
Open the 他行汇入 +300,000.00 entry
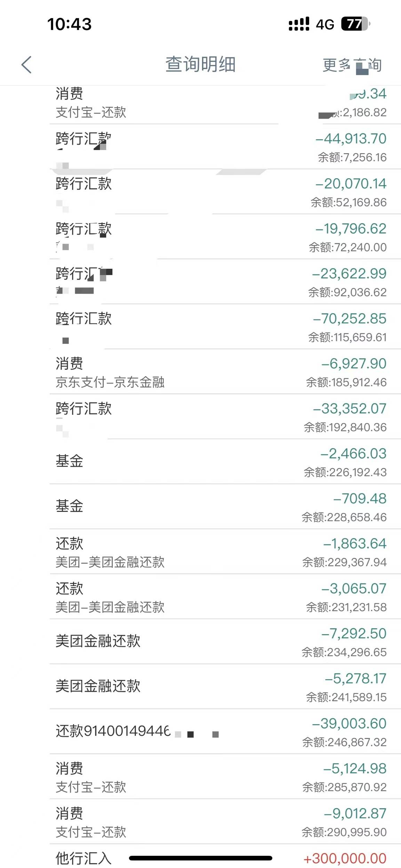click(225, 856)
